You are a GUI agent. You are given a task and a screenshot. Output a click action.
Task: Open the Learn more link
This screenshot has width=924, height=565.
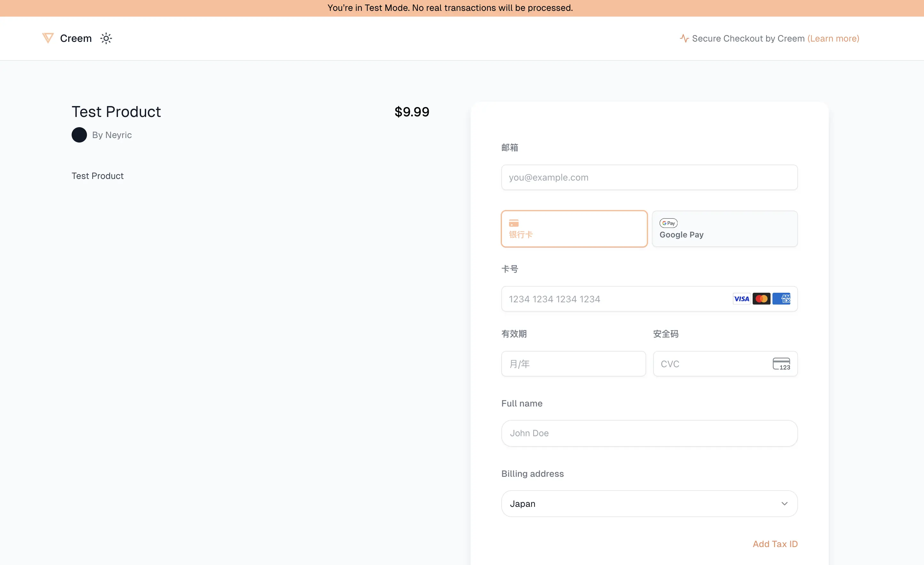click(833, 38)
